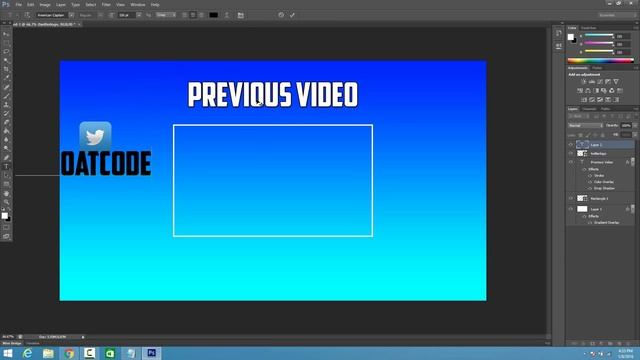Switch to the Channels tab
Image resolution: width=640 pixels, height=360 pixels.
pyautogui.click(x=589, y=109)
